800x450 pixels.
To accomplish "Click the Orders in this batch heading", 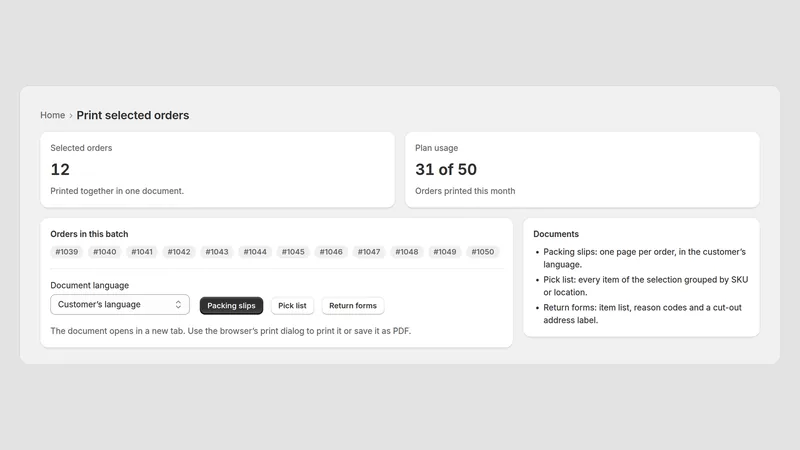I will 89,234.
